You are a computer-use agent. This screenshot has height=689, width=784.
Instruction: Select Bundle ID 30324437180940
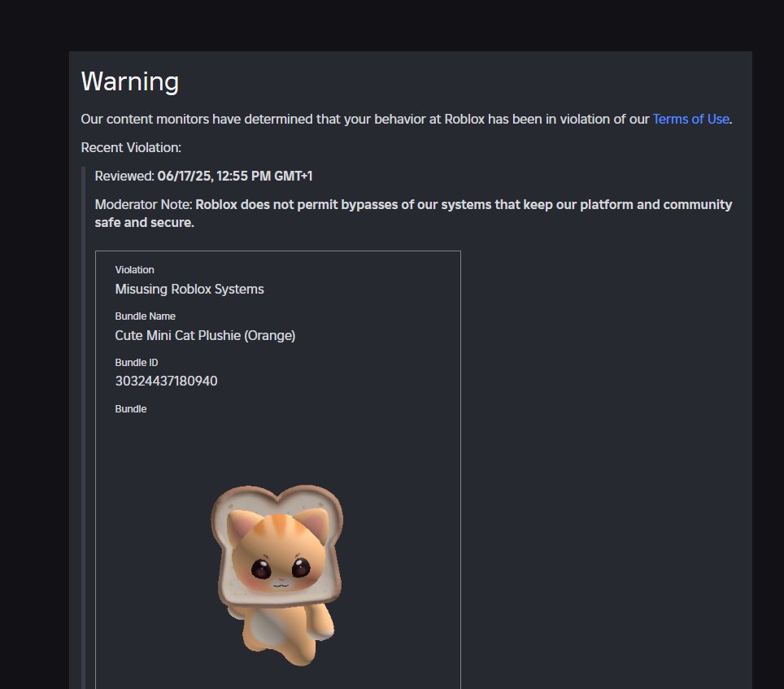(x=166, y=381)
